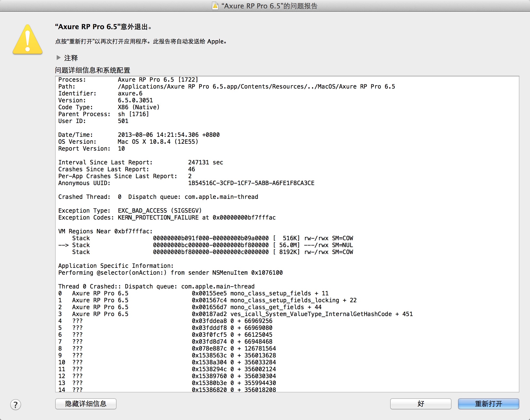Click the Code Type X86 (Native) line
The width and height of the screenshot is (530, 420).
pyautogui.click(x=109, y=107)
